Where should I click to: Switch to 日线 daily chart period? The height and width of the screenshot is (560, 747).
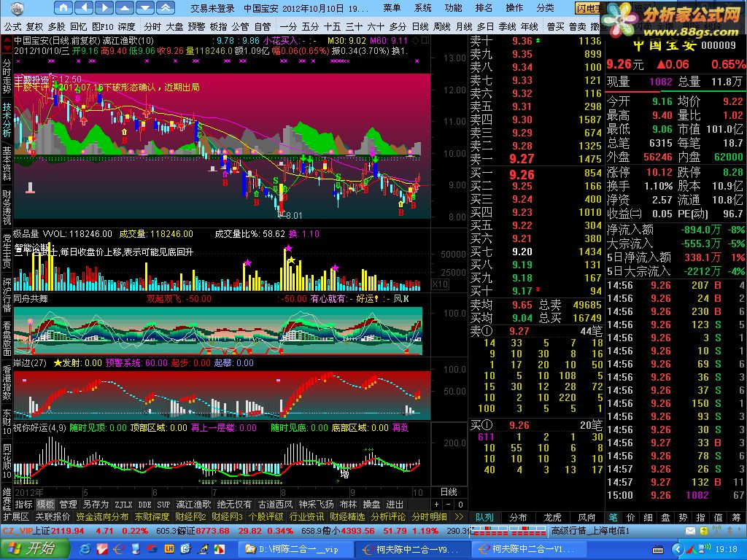(420, 27)
